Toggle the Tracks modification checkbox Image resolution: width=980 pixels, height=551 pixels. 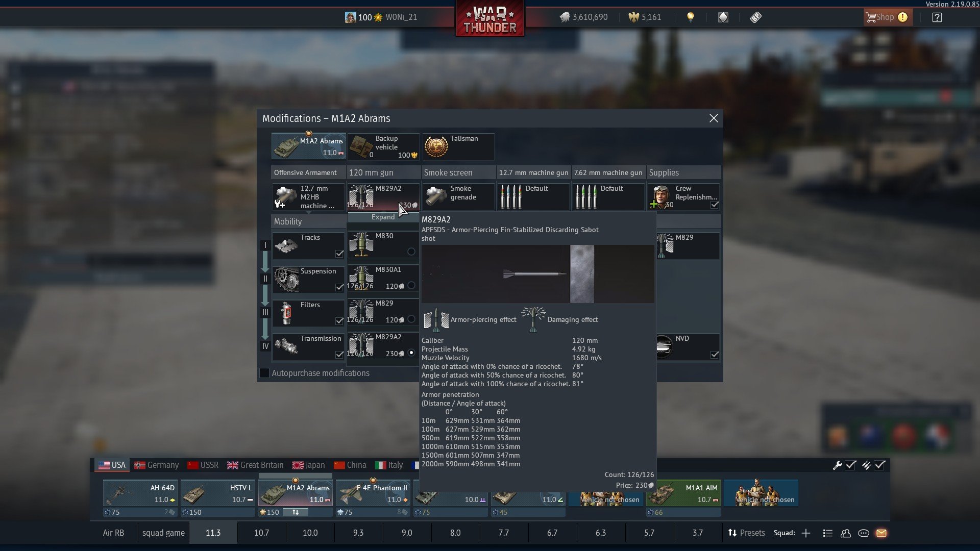339,254
